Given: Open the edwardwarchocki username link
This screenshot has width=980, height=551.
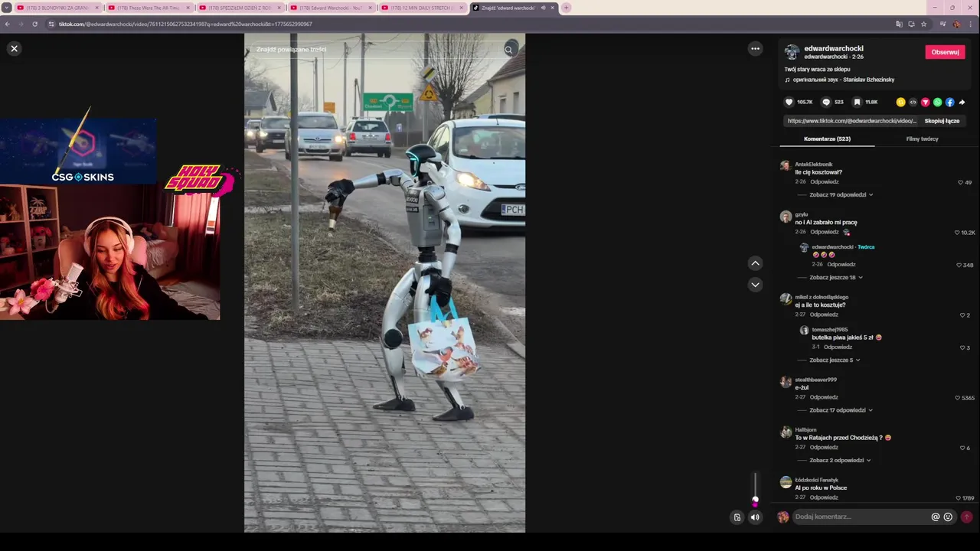Looking at the screenshot, I should [x=833, y=48].
